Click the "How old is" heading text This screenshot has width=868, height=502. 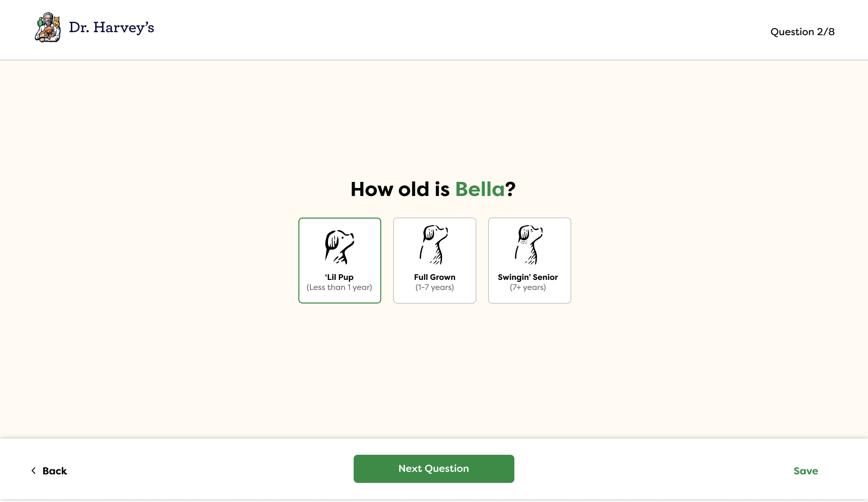(400, 189)
